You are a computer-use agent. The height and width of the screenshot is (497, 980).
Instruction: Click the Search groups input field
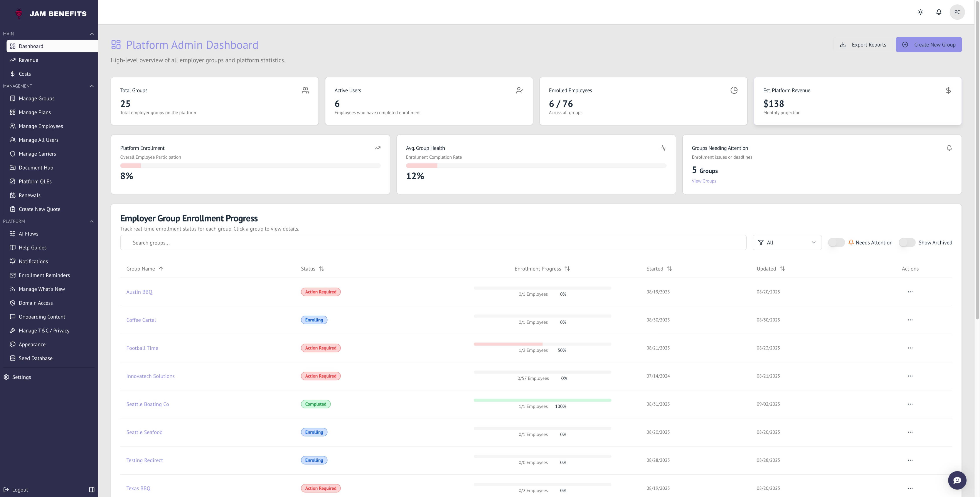point(433,243)
